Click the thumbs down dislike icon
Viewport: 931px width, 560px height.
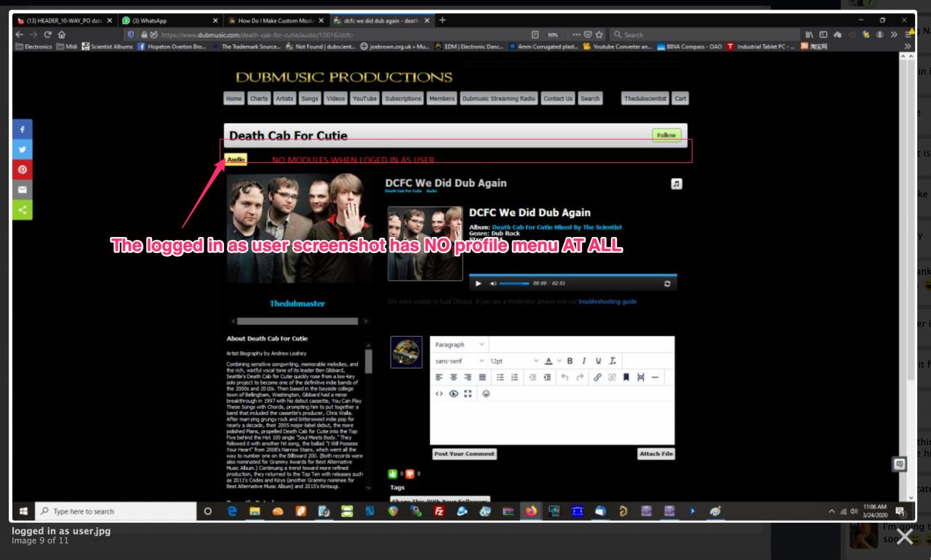click(411, 475)
